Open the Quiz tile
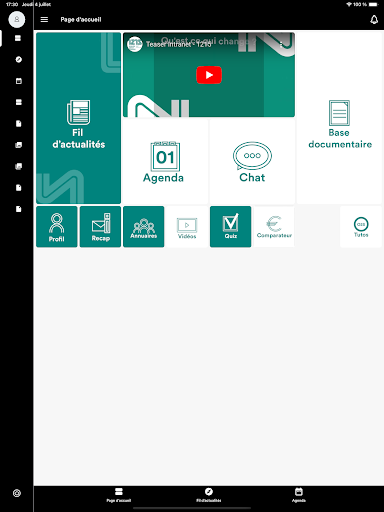 (x=231, y=227)
